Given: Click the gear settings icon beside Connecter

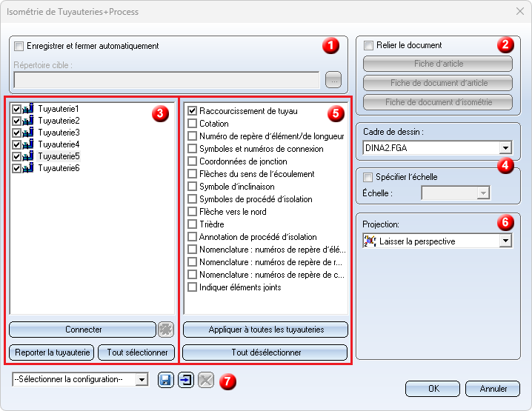Looking at the screenshot, I should [x=166, y=330].
